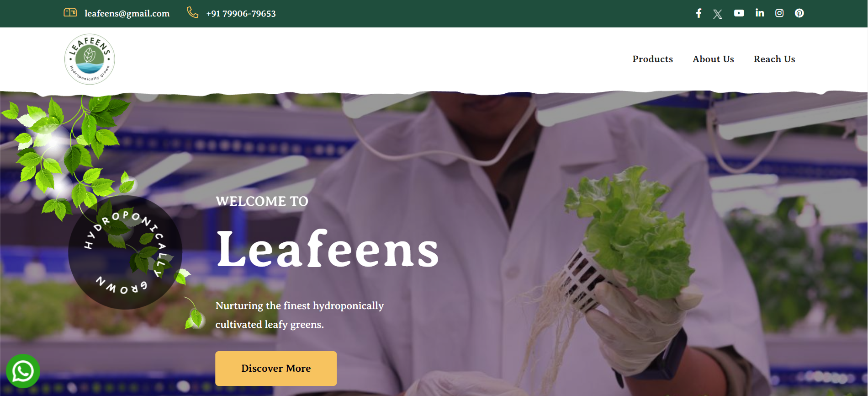
Task: Click the email envelope icon
Action: [x=70, y=12]
